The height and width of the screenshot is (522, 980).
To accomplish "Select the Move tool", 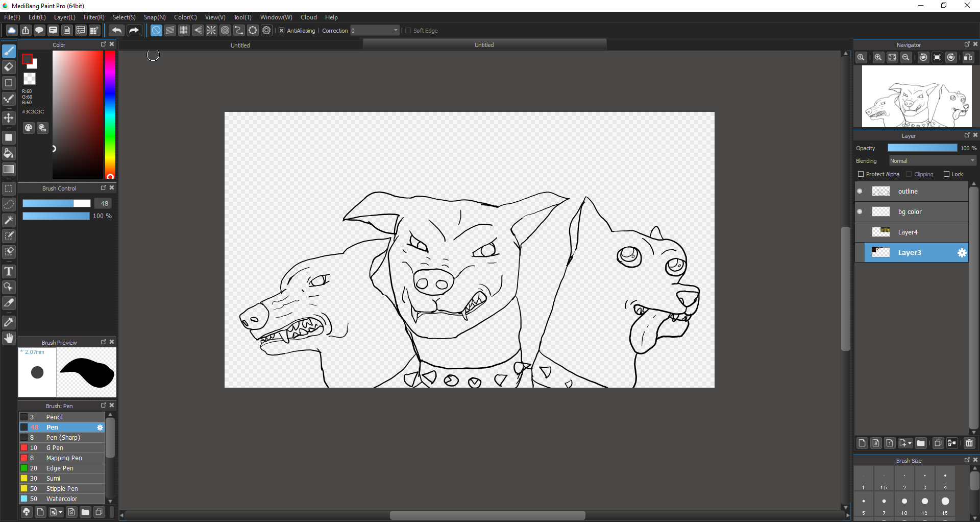I will point(9,118).
